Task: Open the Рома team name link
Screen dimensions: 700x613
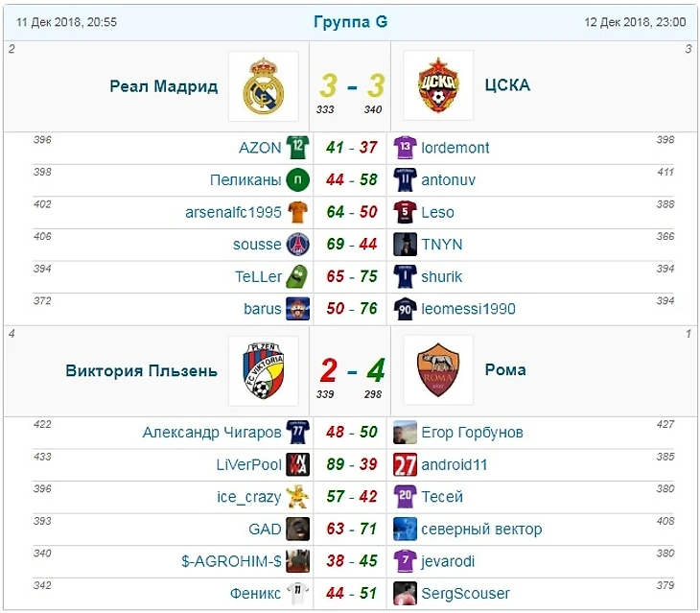Action: coord(505,369)
